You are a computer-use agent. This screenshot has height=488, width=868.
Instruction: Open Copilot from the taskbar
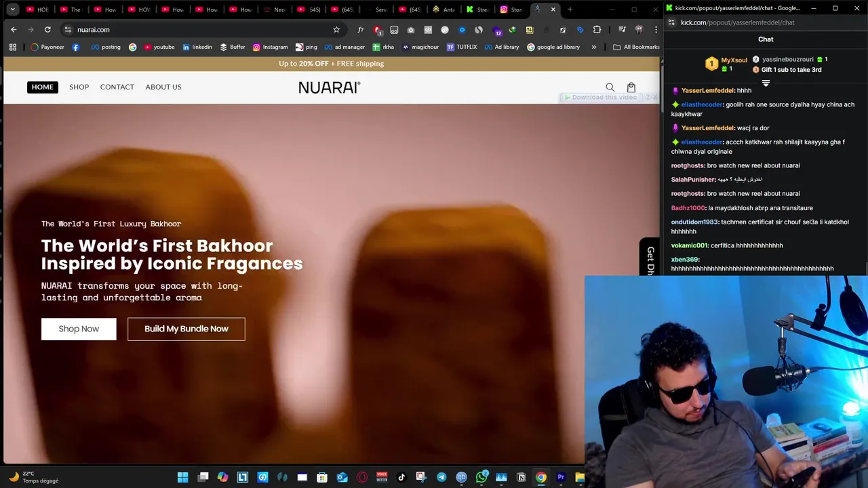click(222, 477)
